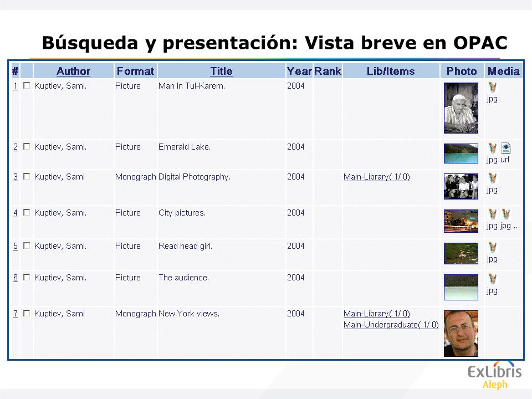Click the Rank column header

click(328, 71)
